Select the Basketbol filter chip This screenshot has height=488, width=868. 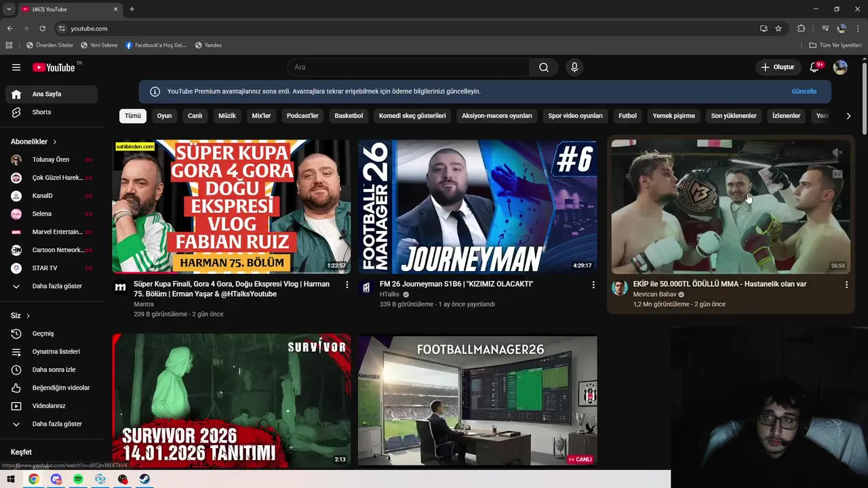pyautogui.click(x=349, y=116)
